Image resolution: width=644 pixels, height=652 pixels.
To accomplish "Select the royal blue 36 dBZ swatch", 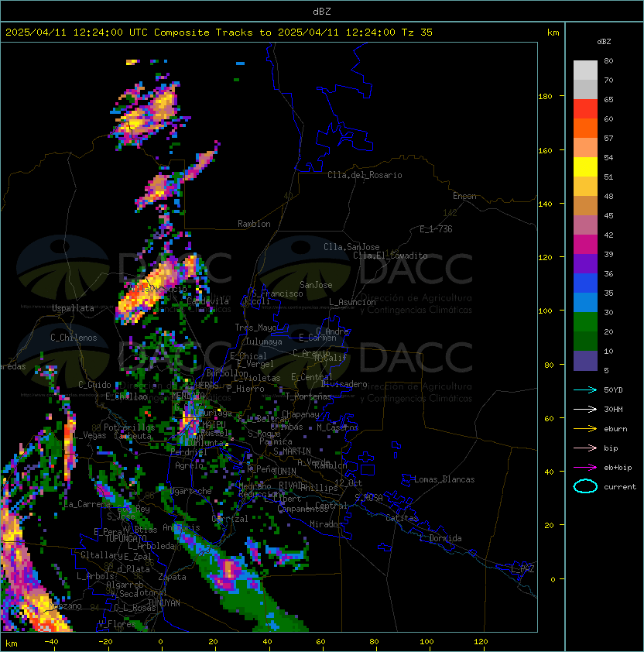I will tap(585, 283).
